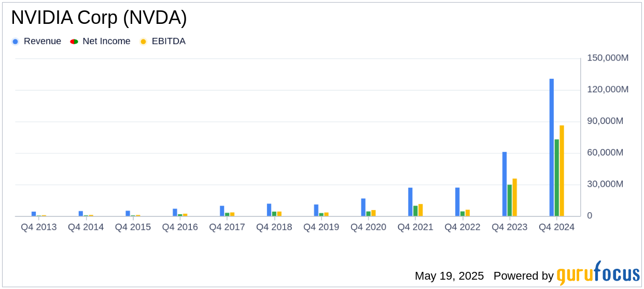This screenshot has width=644, height=289.
Task: Click the Q4 2015 axis label
Action: pyautogui.click(x=133, y=227)
